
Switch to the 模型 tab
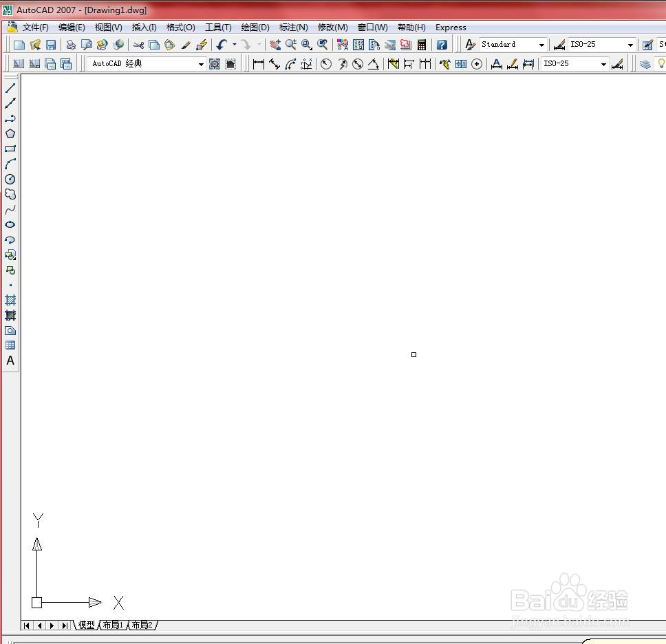tap(86, 625)
